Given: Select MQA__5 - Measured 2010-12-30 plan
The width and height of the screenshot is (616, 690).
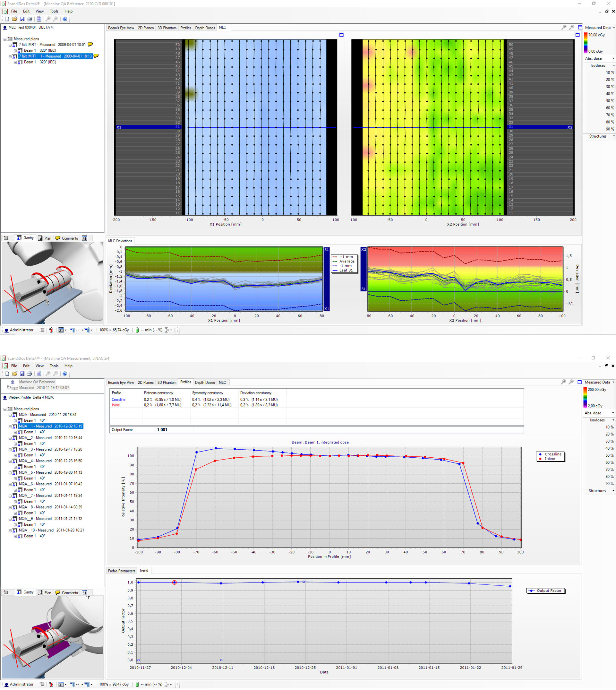Looking at the screenshot, I should click(50, 472).
